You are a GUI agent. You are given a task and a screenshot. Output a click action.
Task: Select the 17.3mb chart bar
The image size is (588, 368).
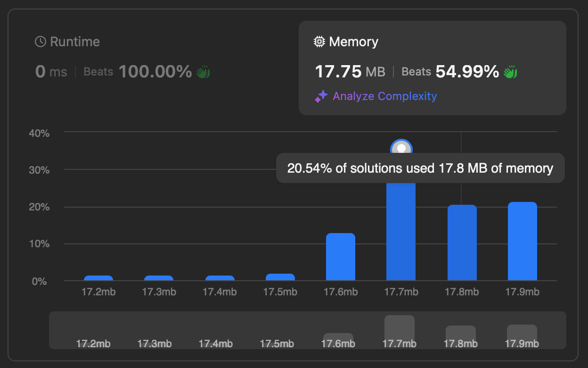click(x=159, y=278)
